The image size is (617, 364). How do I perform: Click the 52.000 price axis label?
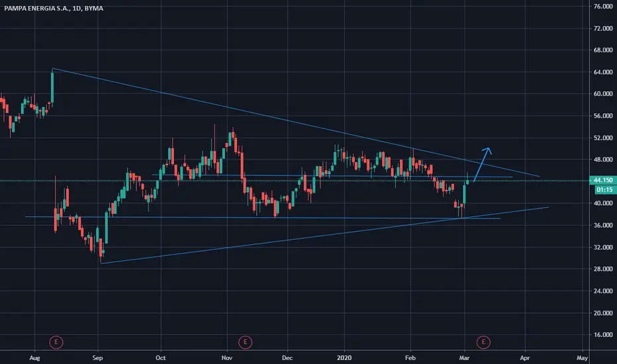click(x=603, y=138)
